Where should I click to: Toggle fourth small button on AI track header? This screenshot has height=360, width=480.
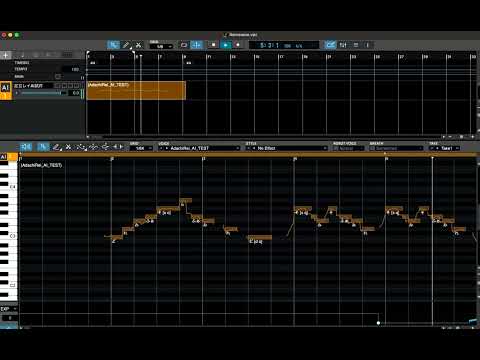[77, 86]
